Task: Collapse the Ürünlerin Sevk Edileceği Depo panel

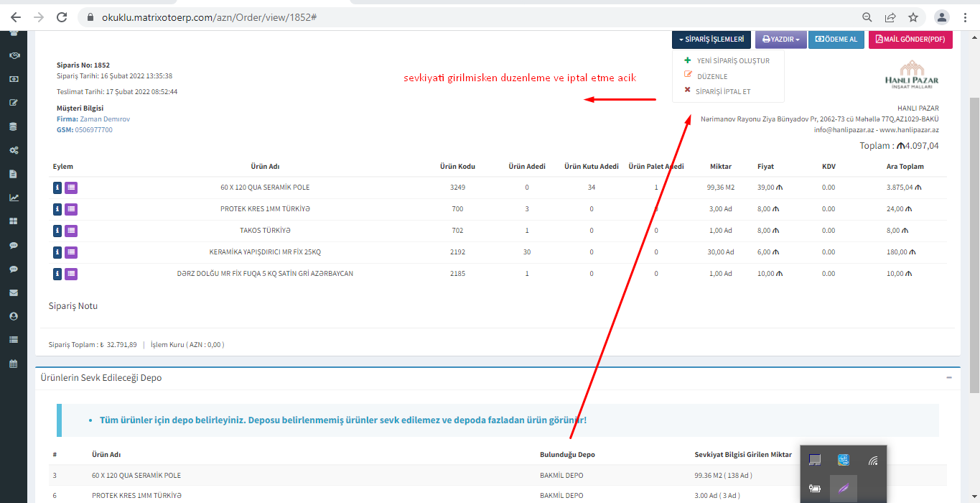Action: pyautogui.click(x=949, y=377)
